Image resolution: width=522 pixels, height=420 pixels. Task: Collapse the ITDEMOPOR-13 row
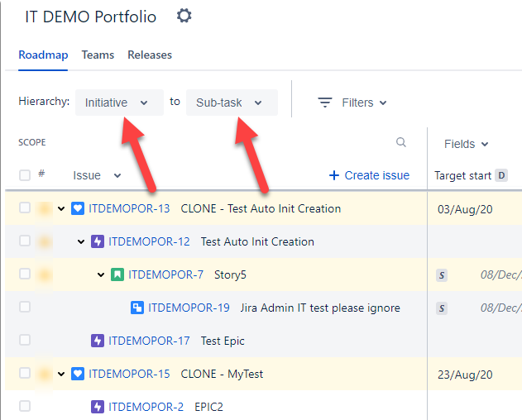(x=61, y=209)
